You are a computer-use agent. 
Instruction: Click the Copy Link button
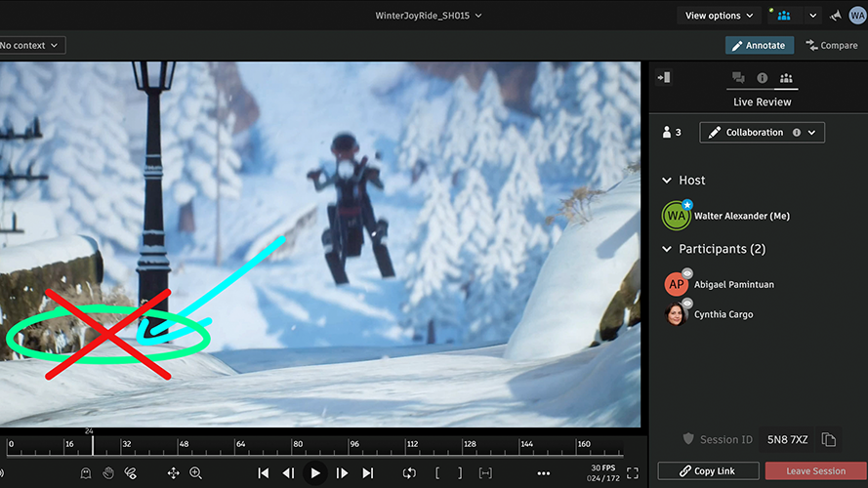(708, 470)
